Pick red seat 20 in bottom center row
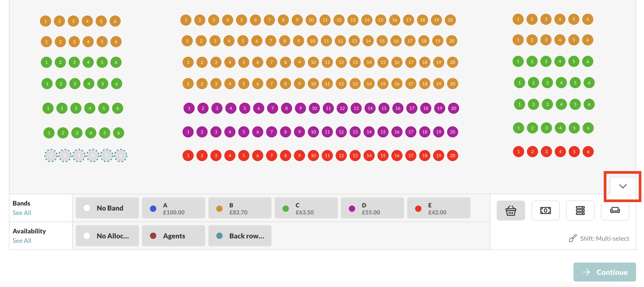 coord(452,156)
